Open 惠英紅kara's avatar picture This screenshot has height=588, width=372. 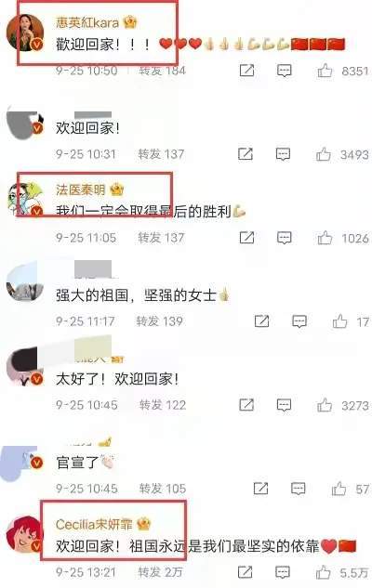pyautogui.click(x=25, y=33)
